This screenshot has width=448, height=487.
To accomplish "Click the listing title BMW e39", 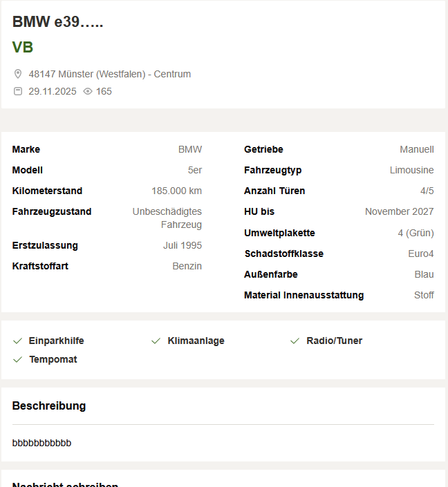I will (58, 22).
